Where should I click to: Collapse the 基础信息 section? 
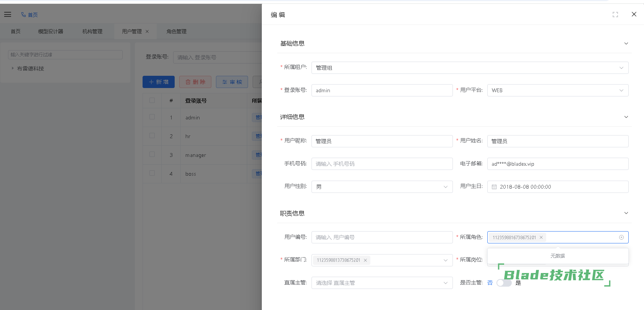pyautogui.click(x=626, y=44)
